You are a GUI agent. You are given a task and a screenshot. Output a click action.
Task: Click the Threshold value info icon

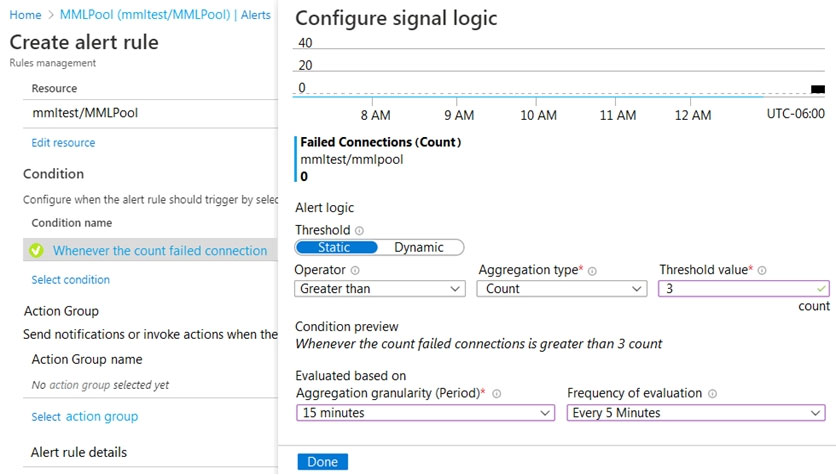coord(762,270)
